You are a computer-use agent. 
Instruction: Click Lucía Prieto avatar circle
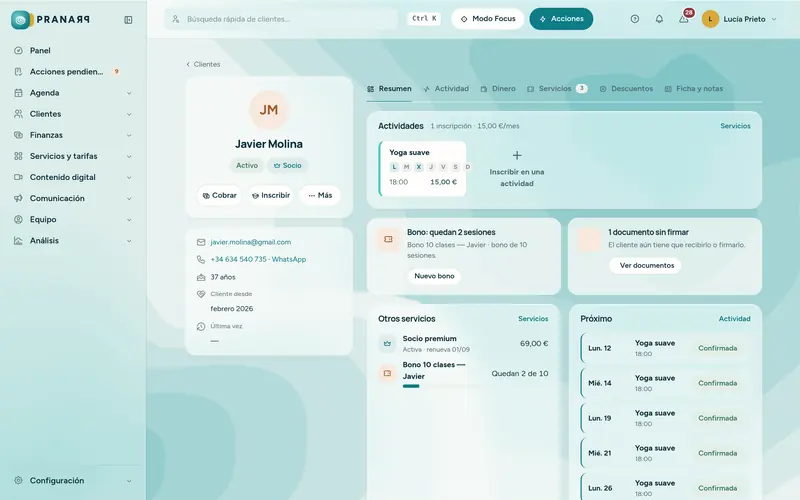710,19
